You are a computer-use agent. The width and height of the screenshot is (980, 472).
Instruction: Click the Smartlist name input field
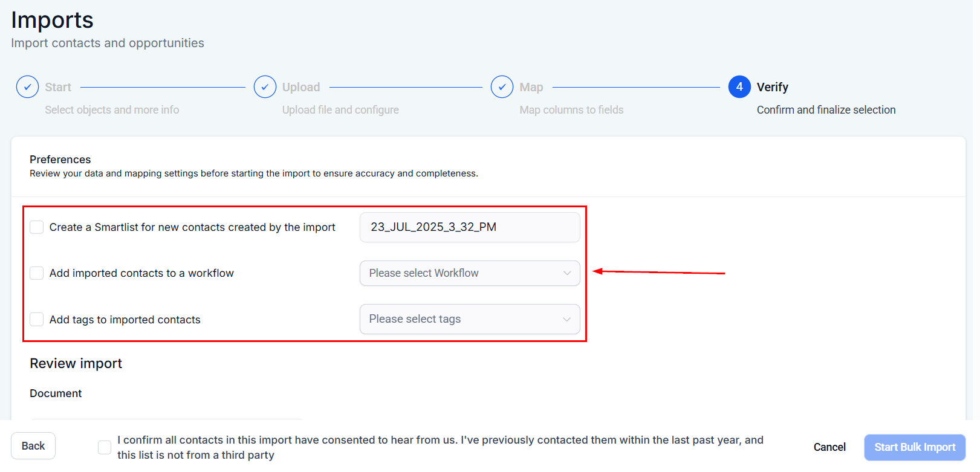point(470,227)
